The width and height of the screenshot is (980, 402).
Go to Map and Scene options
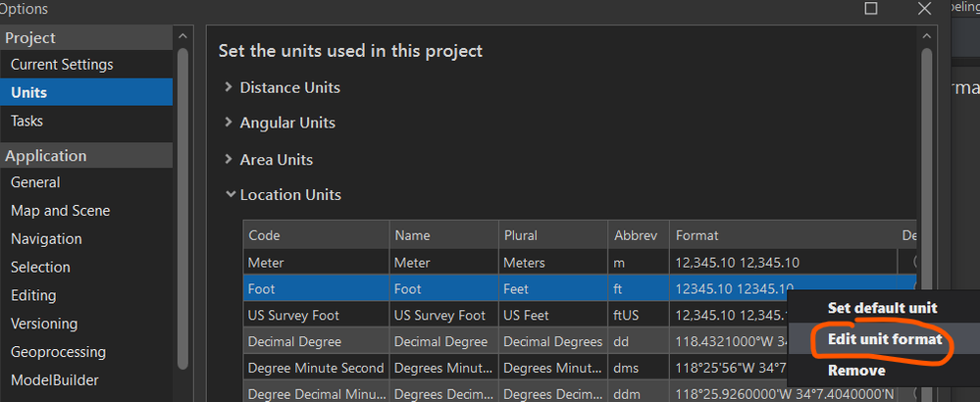[x=60, y=211]
